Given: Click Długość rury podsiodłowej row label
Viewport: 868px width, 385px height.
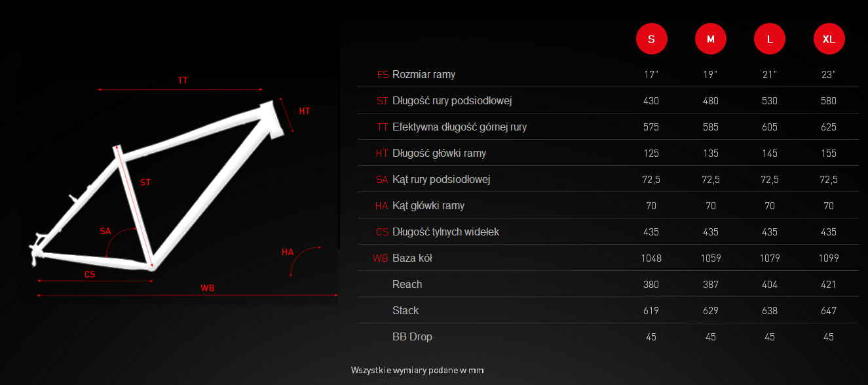Looking at the screenshot, I should tap(452, 101).
